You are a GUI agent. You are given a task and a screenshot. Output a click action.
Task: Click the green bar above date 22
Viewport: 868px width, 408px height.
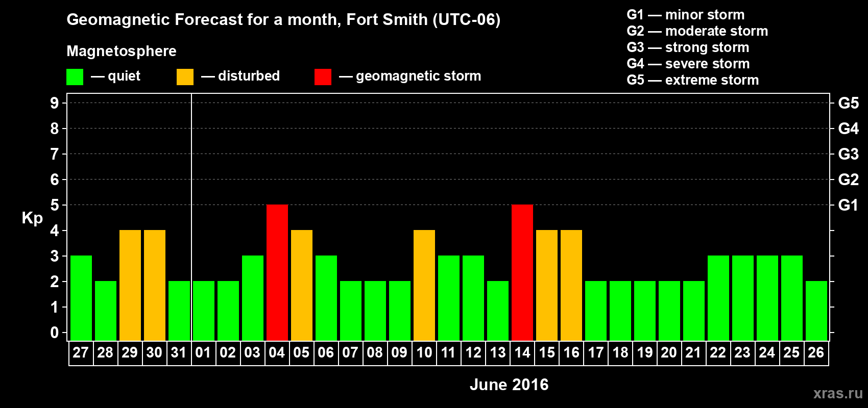718,298
